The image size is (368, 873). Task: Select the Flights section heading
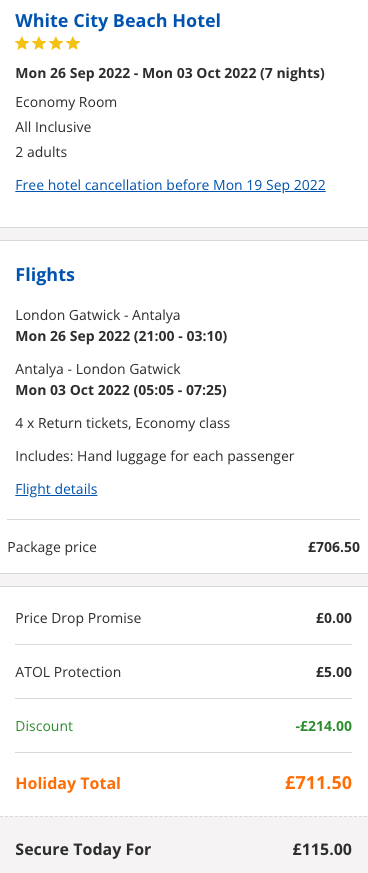click(45, 274)
